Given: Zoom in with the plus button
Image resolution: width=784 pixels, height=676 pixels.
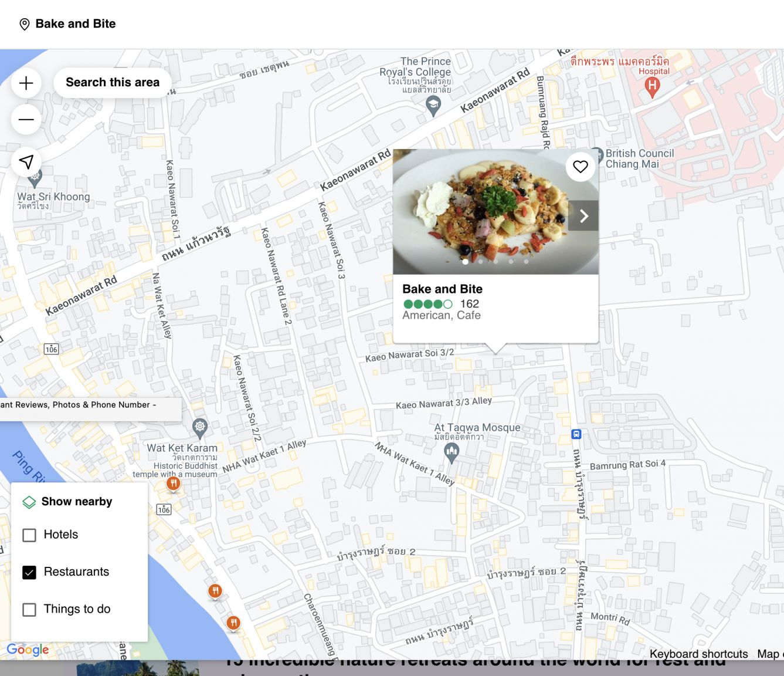Looking at the screenshot, I should 26,83.
